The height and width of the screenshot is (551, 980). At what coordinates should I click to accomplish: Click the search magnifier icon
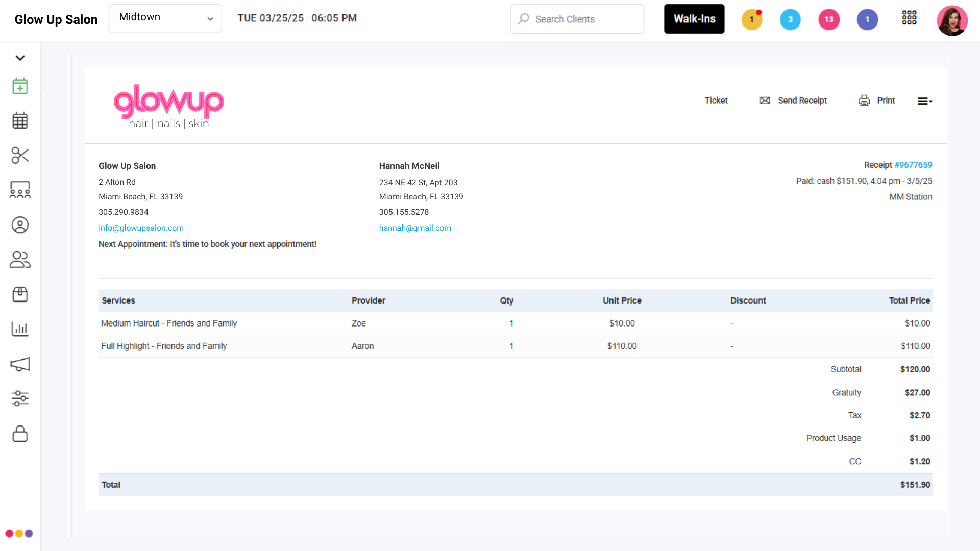524,19
